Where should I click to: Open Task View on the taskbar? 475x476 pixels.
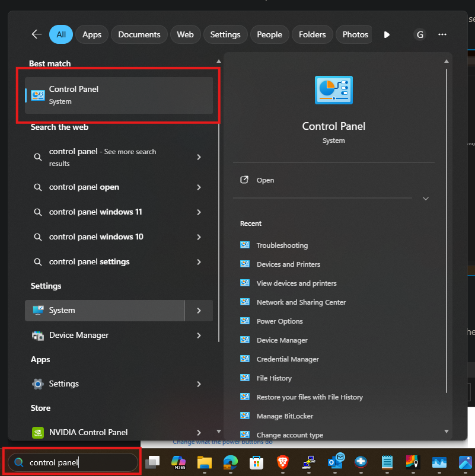click(152, 462)
